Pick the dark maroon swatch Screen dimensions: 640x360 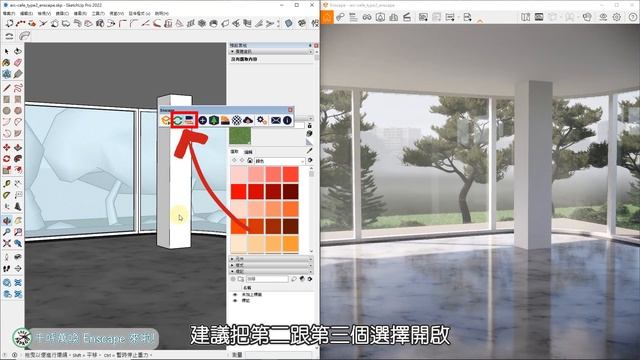(x=291, y=191)
